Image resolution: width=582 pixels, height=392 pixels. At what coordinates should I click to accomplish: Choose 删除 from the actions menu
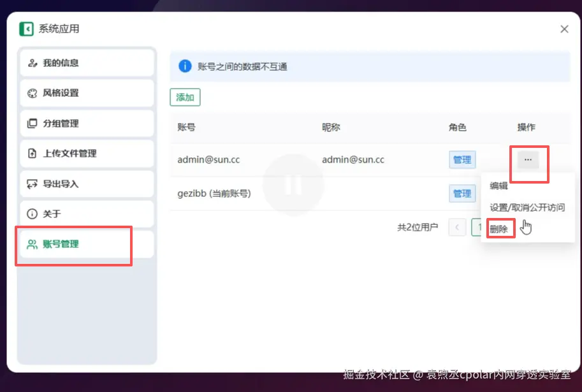pos(498,229)
